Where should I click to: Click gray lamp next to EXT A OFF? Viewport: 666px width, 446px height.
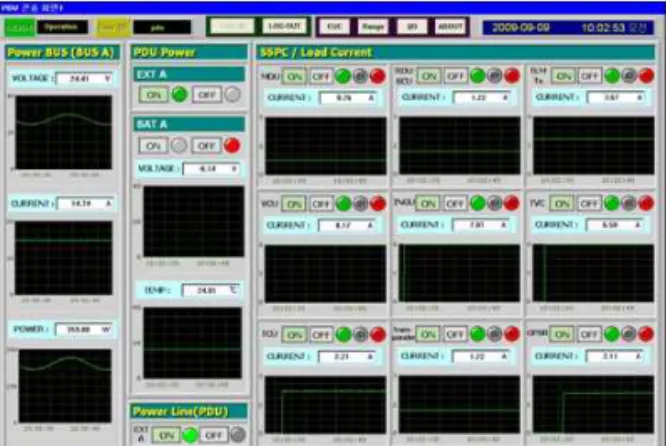point(232,94)
